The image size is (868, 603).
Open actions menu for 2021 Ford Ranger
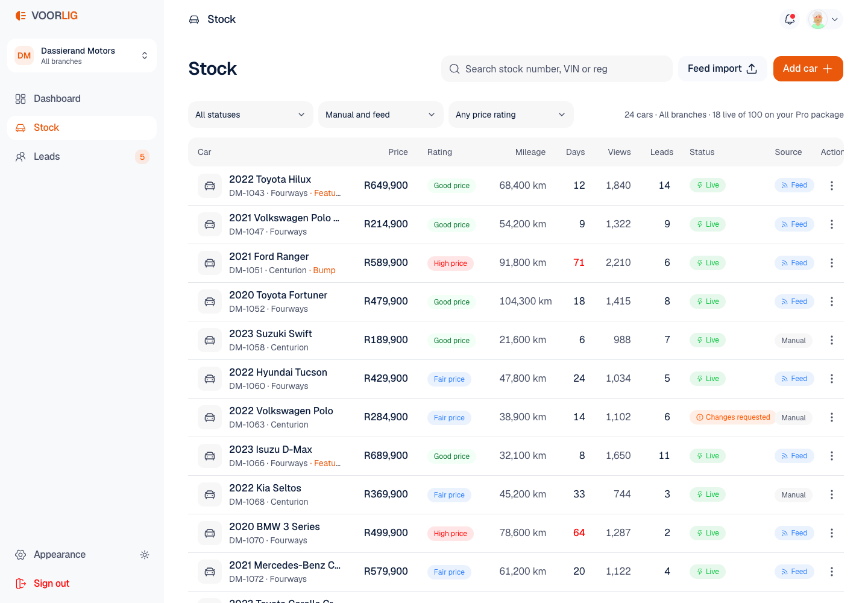(832, 263)
